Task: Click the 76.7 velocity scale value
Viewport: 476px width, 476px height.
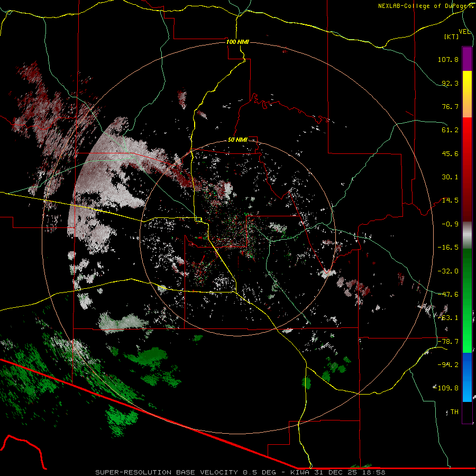Action: [450, 106]
